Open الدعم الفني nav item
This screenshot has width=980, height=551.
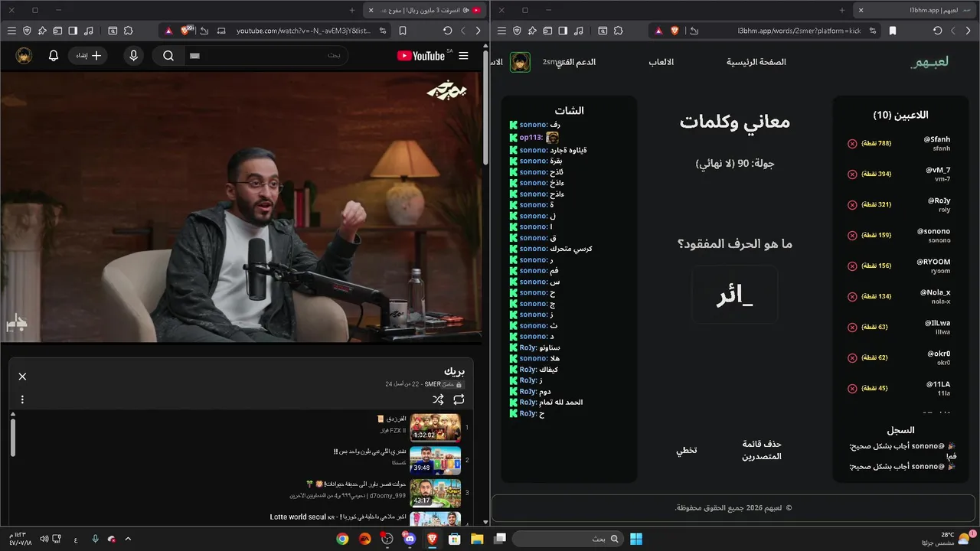(576, 62)
